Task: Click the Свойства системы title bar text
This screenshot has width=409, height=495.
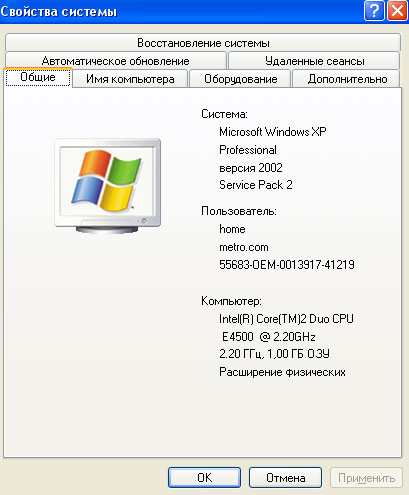Action: [59, 12]
